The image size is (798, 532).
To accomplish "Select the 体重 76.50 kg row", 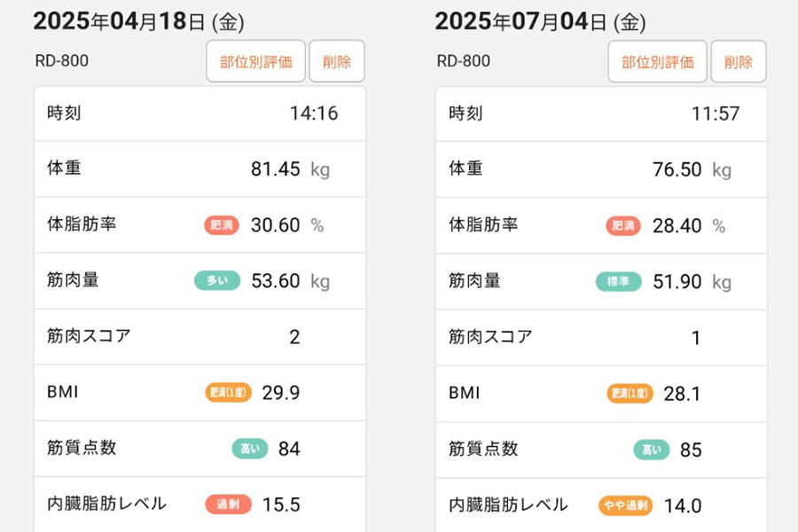I will [601, 169].
